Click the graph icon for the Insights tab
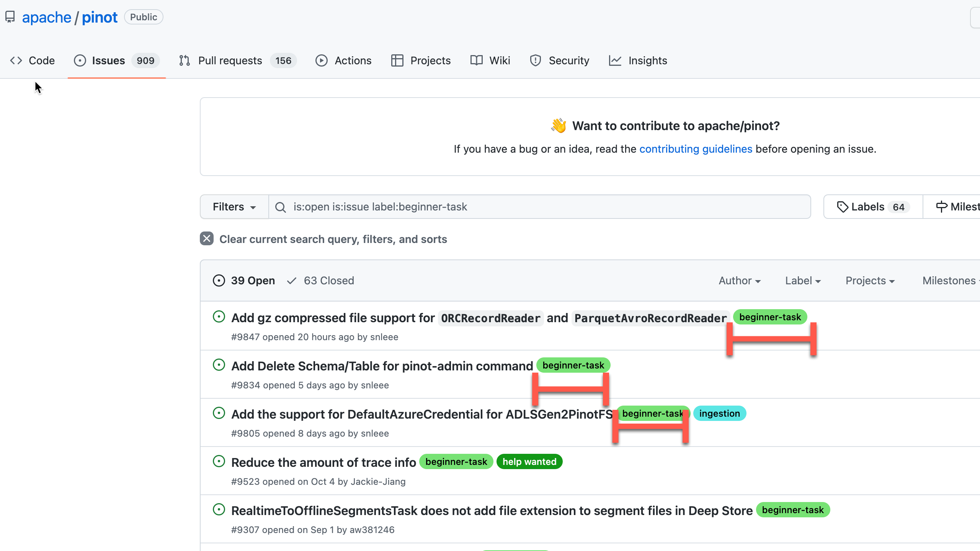 pos(615,60)
